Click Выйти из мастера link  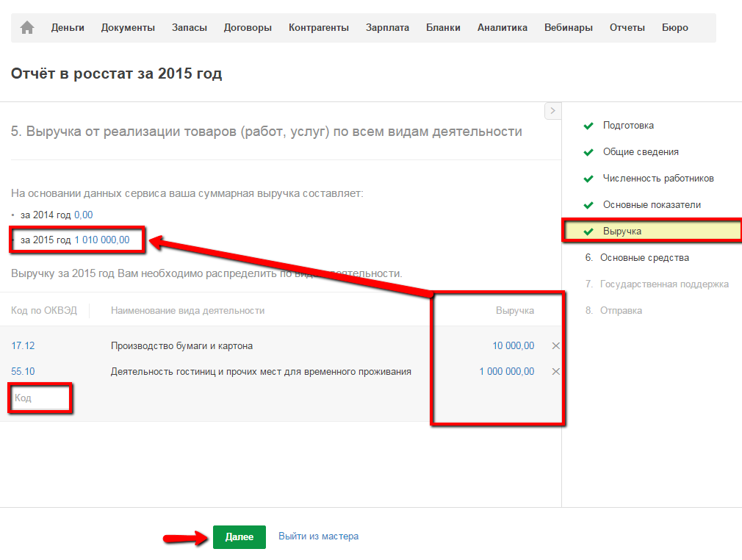click(x=318, y=536)
